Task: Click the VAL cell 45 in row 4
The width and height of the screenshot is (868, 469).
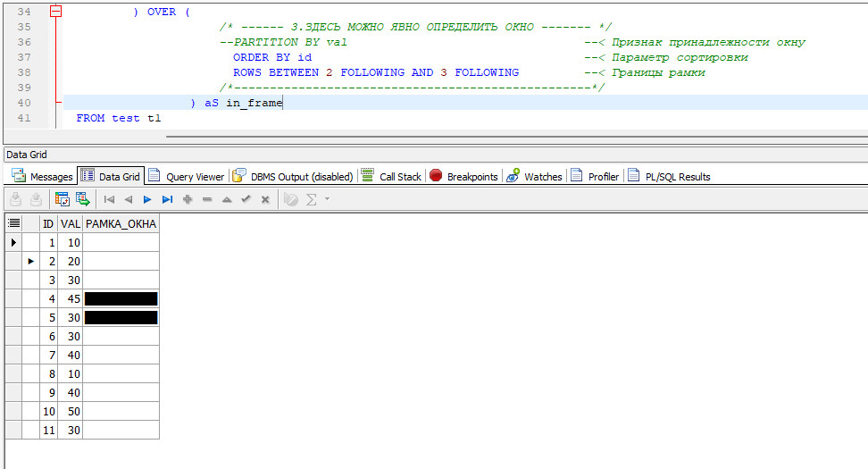Action: click(71, 299)
